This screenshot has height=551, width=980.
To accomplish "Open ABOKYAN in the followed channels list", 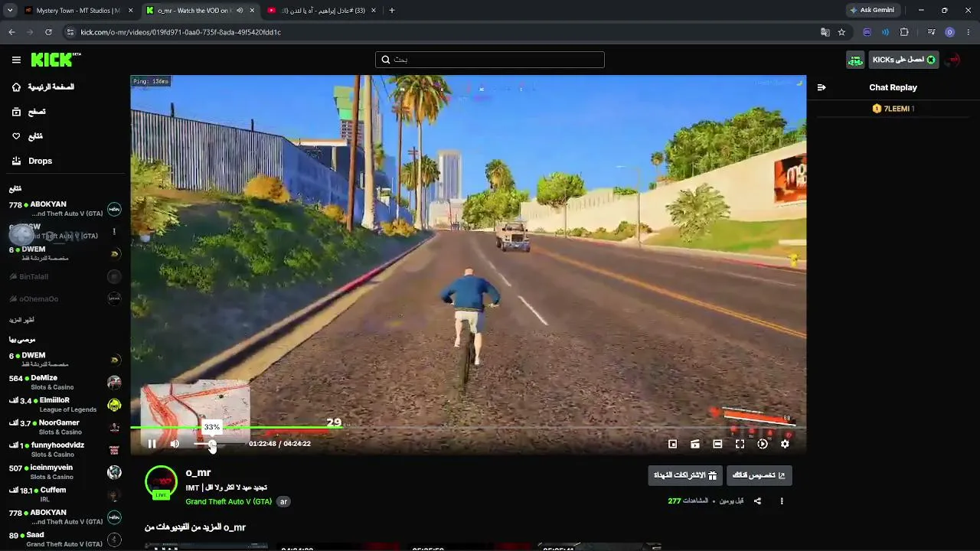I will point(65,209).
